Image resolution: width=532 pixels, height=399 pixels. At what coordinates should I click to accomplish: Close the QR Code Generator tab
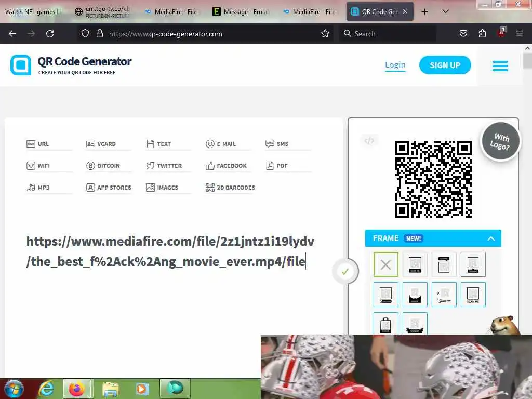405,11
